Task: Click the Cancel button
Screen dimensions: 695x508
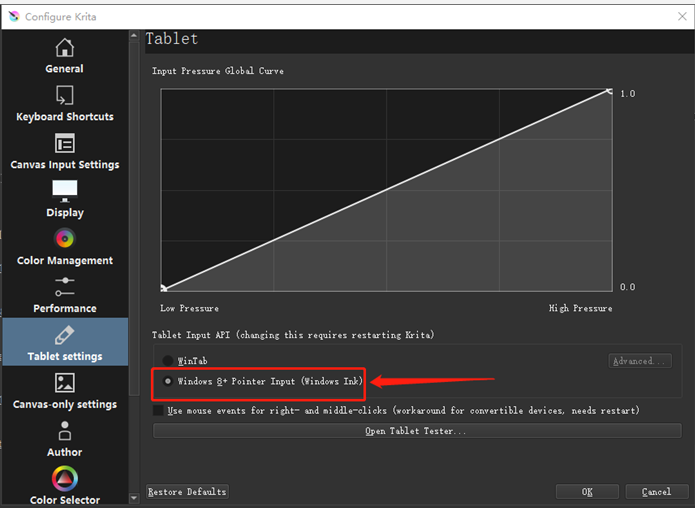Action: coord(656,492)
